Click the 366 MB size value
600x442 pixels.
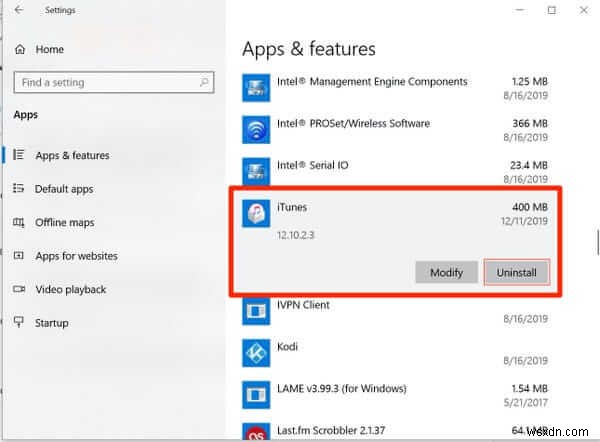(x=530, y=123)
